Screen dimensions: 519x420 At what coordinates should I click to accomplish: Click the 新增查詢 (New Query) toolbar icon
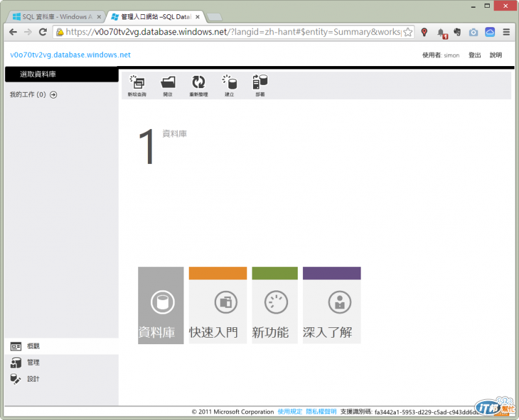click(x=137, y=86)
